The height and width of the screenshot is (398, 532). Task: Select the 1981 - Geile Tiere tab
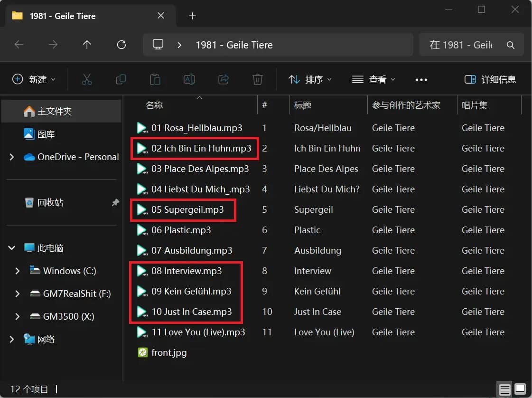point(90,16)
